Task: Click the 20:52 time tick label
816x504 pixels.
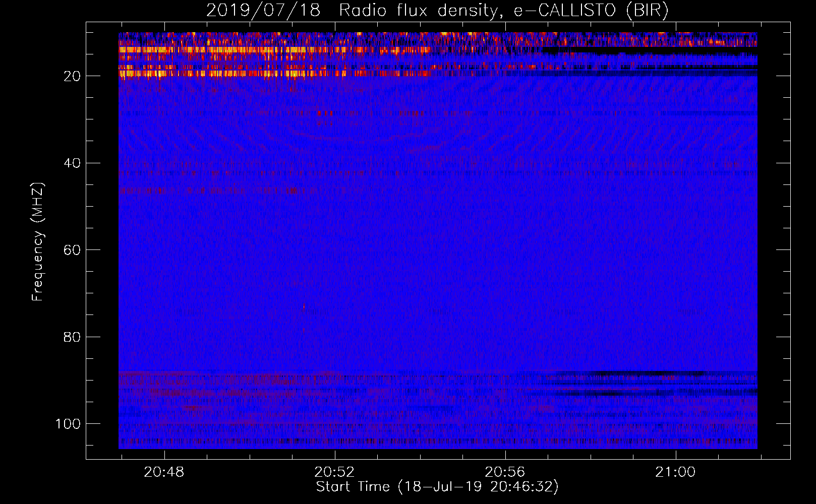Action: 334,472
